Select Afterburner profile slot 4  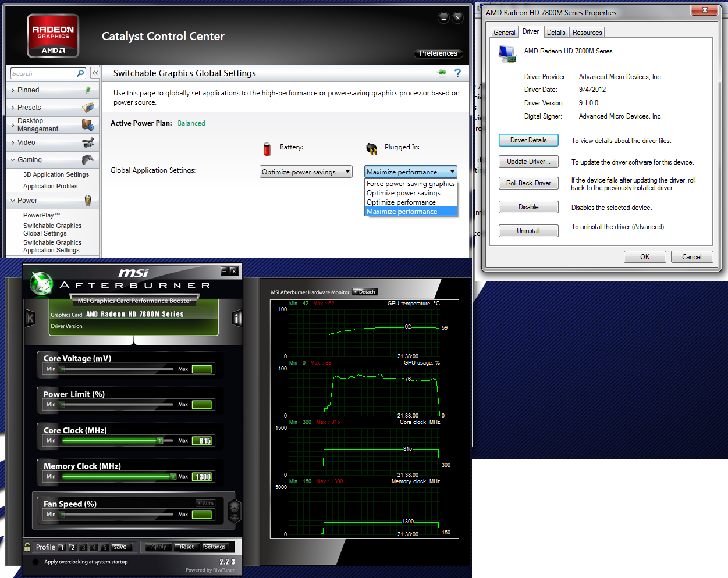(x=94, y=547)
